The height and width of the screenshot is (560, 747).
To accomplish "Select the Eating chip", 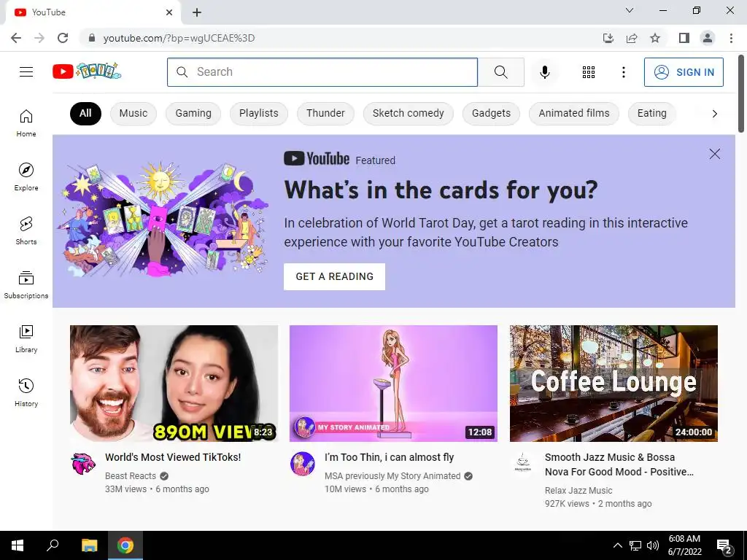I will [651, 113].
